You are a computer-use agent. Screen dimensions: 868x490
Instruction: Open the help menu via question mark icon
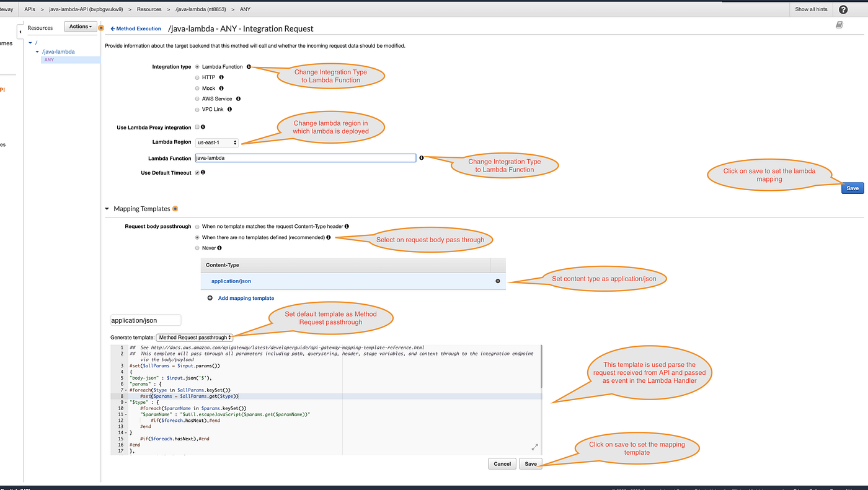pos(843,9)
